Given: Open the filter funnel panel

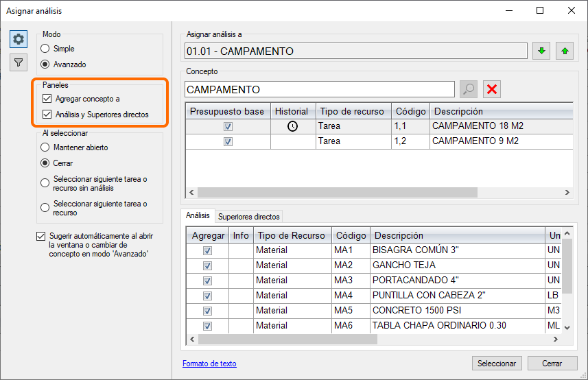Looking at the screenshot, I should pos(19,62).
